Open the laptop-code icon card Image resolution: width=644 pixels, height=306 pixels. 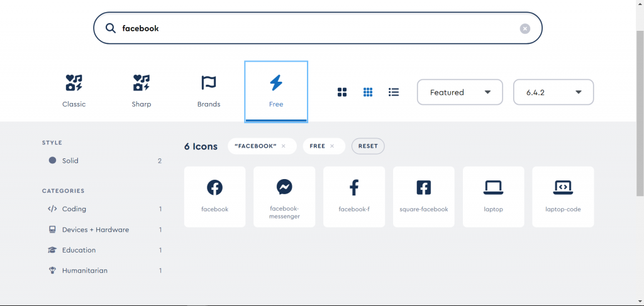pyautogui.click(x=563, y=197)
